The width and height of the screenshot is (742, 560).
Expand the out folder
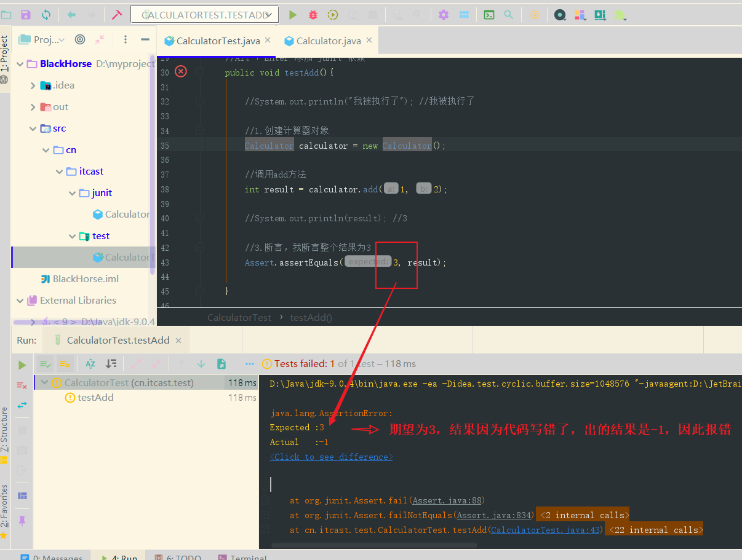[x=33, y=107]
